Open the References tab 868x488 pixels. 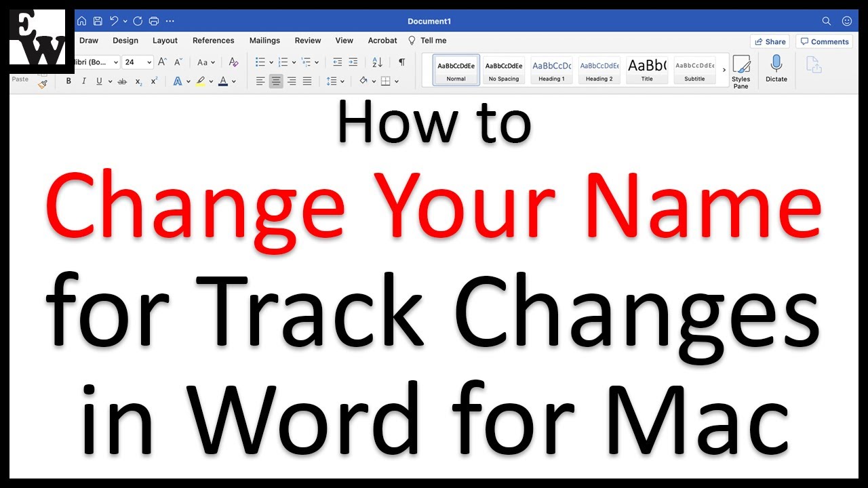tap(214, 41)
